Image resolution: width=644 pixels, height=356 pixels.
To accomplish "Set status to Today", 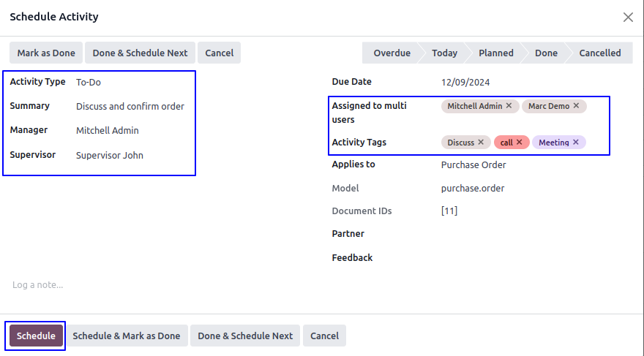I will [x=444, y=53].
